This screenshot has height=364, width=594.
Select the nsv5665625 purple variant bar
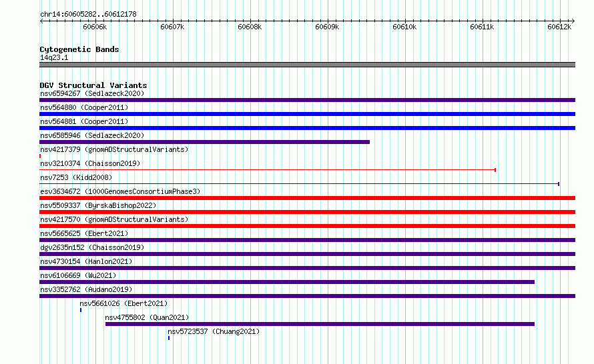307,240
